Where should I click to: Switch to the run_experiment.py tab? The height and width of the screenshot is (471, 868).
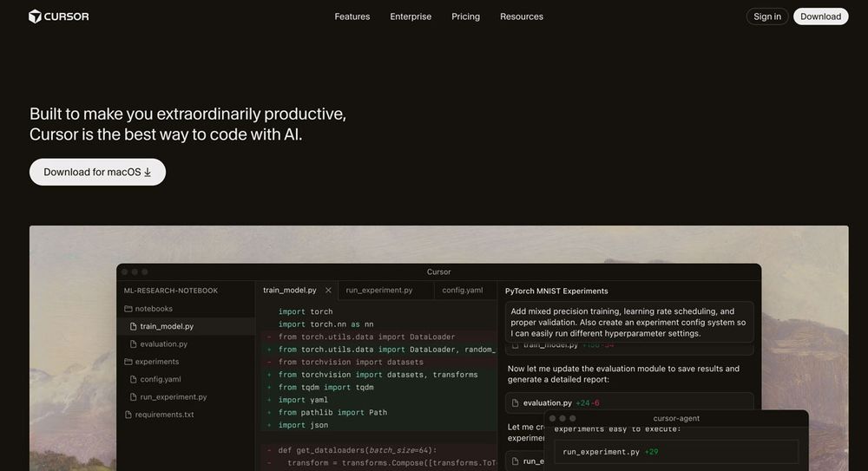coord(379,290)
